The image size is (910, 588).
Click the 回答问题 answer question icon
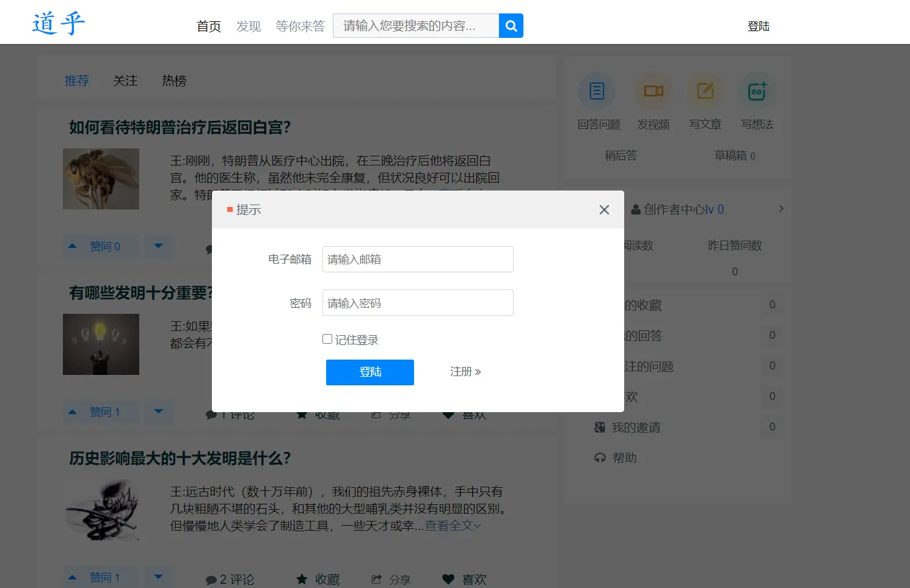pyautogui.click(x=597, y=90)
